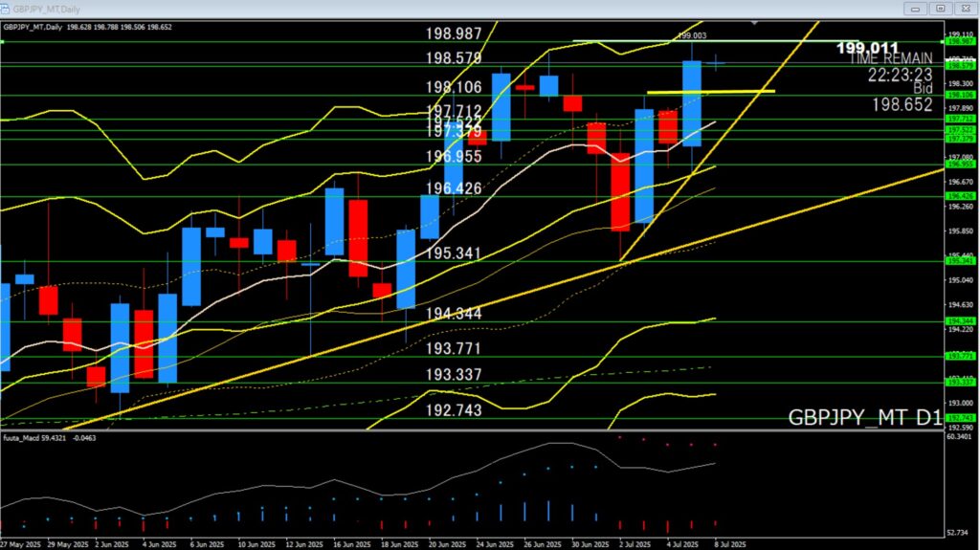The height and width of the screenshot is (550, 980).
Task: Click the chart window icon beside GBPJPY_MT,Daily title
Action: coord(5,9)
